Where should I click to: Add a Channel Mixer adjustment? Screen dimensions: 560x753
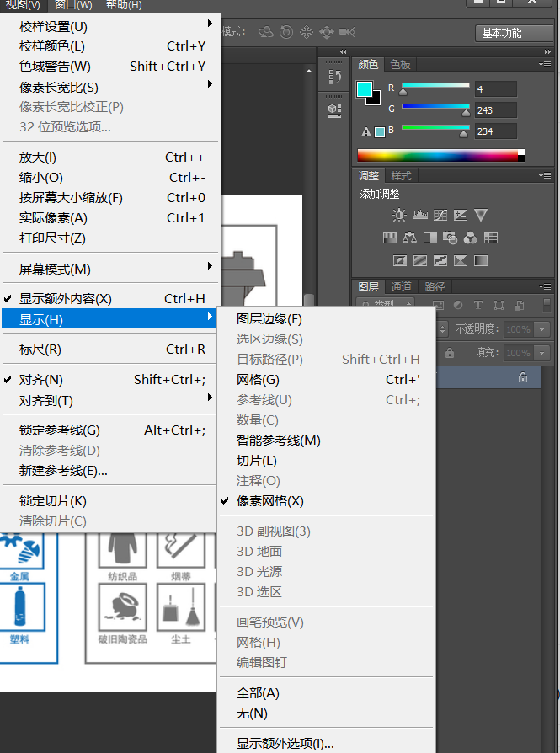(471, 238)
